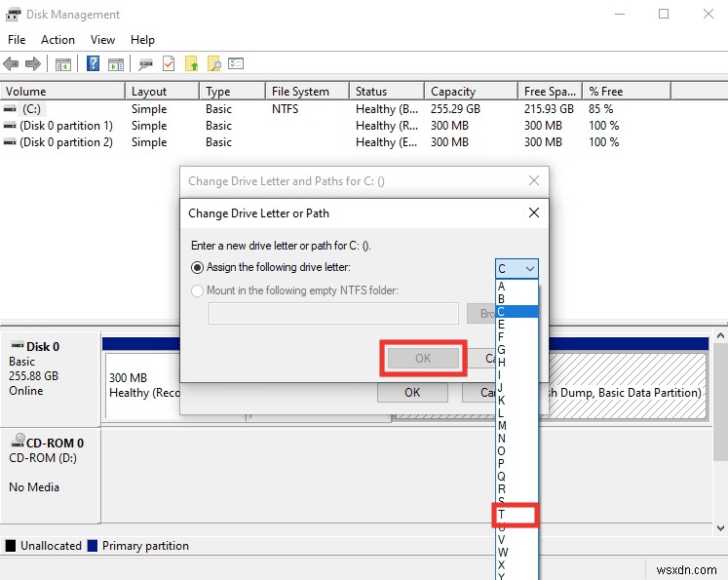Viewport: 728px width, 580px height.
Task: Click the drive icon beside (C:) volume
Action: tap(10, 109)
